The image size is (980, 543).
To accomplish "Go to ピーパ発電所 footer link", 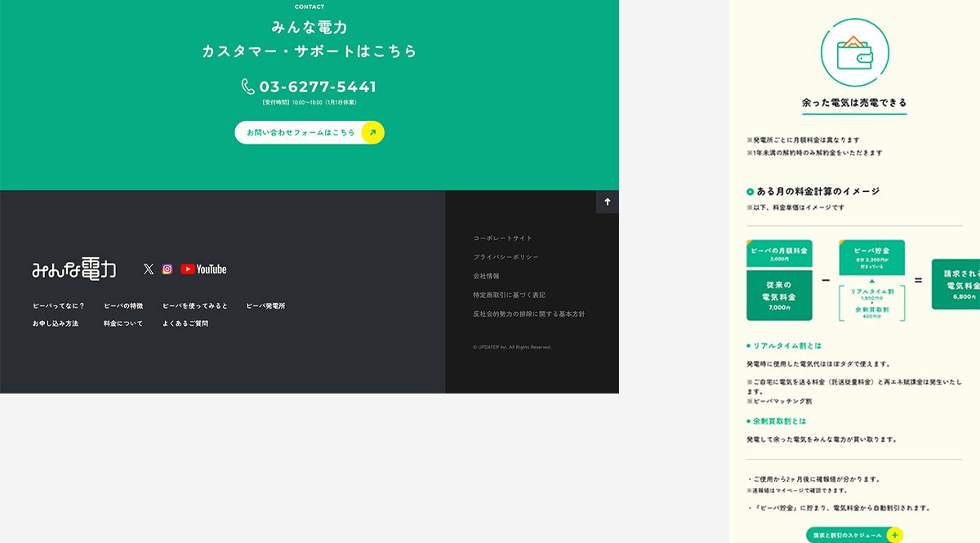I will [x=266, y=306].
